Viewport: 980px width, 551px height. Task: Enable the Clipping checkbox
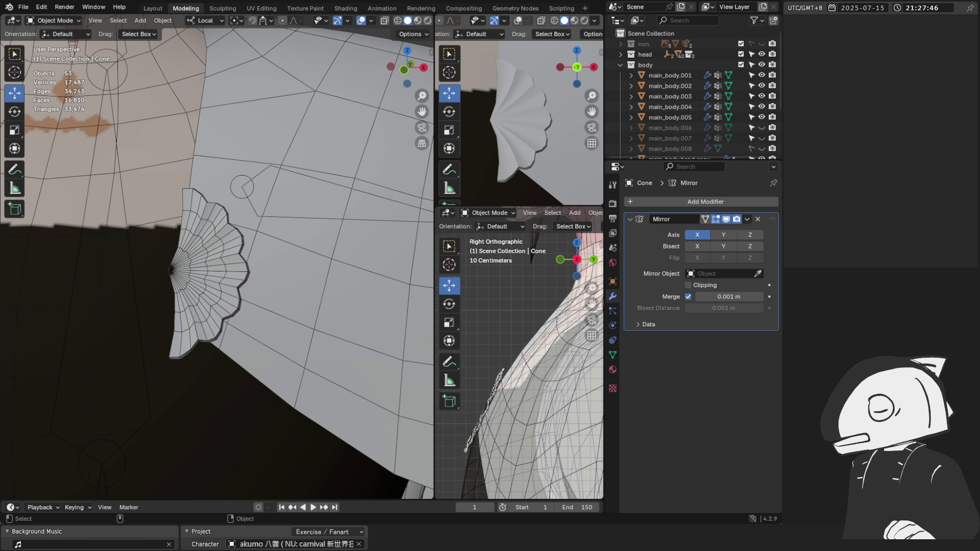pyautogui.click(x=688, y=285)
